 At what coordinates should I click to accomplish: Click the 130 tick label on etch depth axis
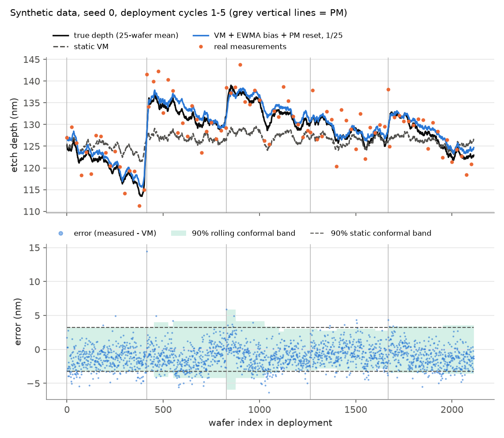(x=31, y=124)
